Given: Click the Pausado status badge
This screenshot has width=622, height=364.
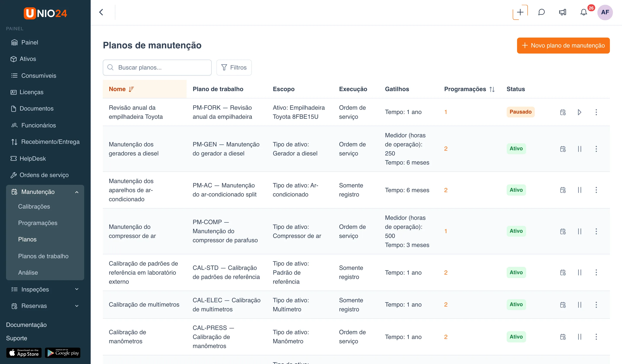Looking at the screenshot, I should (x=520, y=112).
